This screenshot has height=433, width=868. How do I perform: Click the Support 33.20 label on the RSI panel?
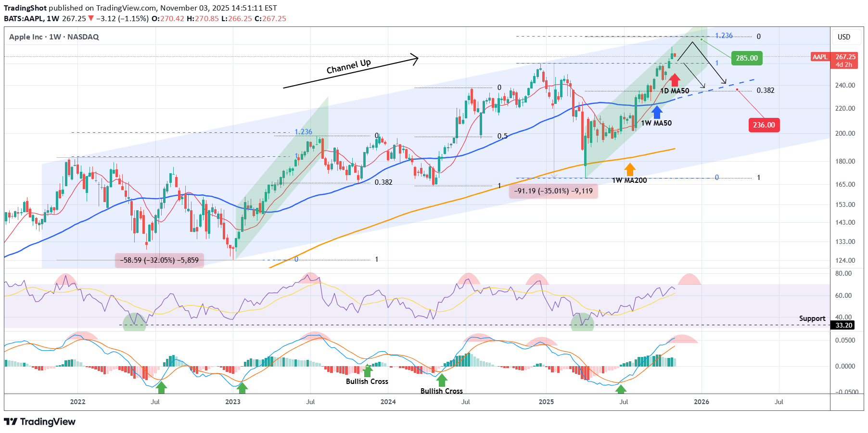(x=812, y=318)
